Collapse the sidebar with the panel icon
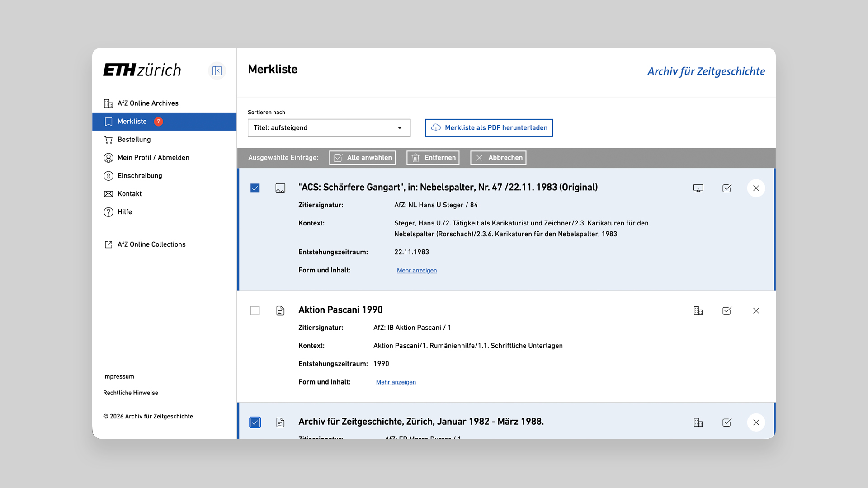Viewport: 868px width, 488px height. pyautogui.click(x=217, y=71)
